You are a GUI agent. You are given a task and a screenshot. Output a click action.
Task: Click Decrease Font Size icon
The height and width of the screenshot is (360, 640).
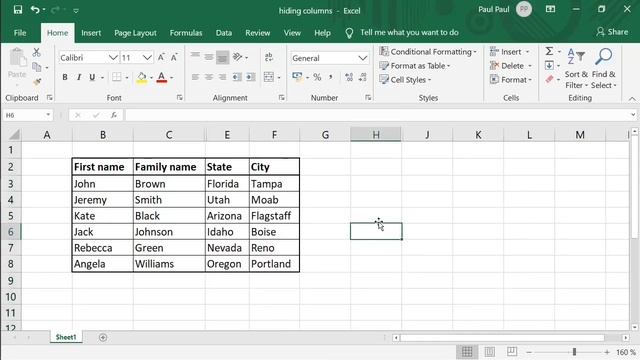tap(174, 58)
